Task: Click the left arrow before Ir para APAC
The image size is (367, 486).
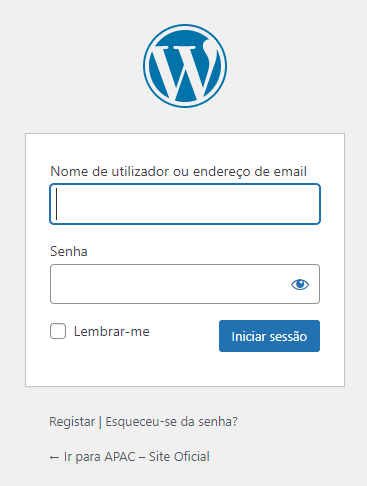Action: point(54,458)
